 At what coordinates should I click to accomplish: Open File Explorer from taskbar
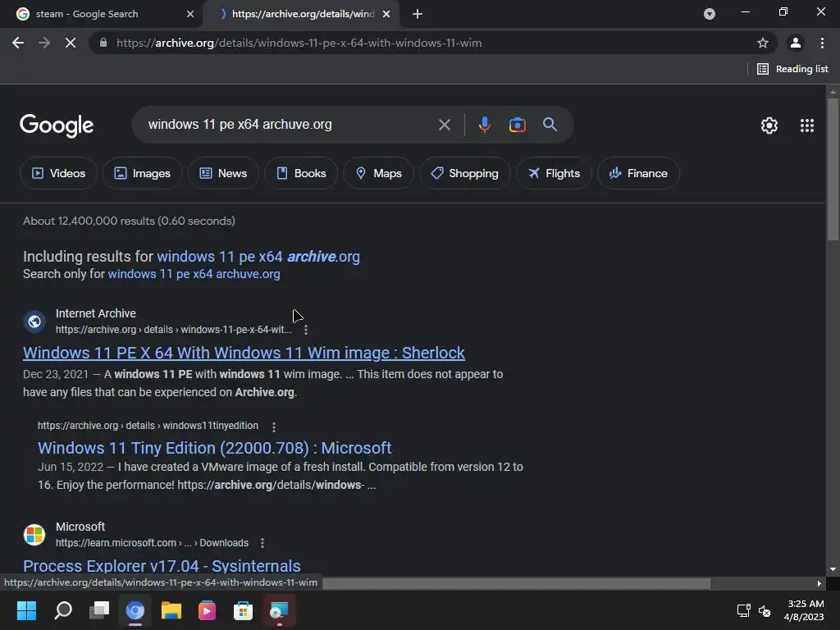171,610
